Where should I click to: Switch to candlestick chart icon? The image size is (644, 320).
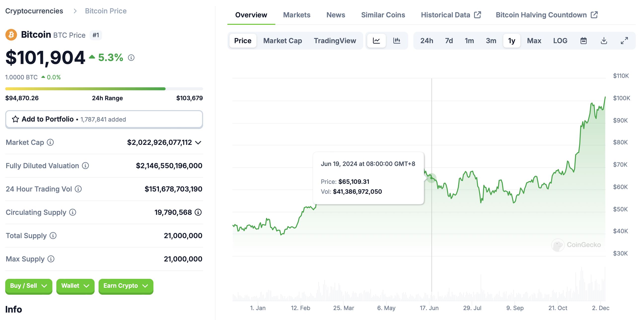pos(397,41)
